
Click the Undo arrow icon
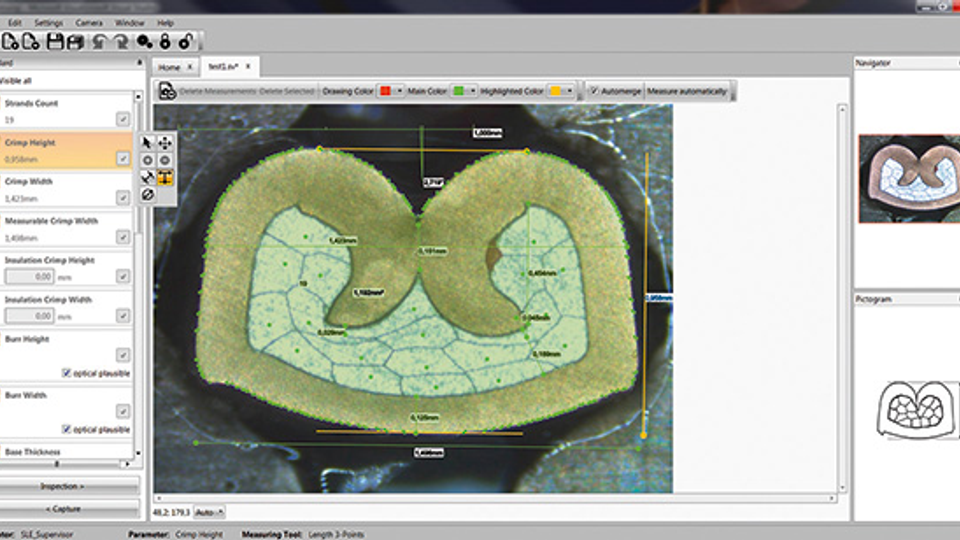[98, 42]
